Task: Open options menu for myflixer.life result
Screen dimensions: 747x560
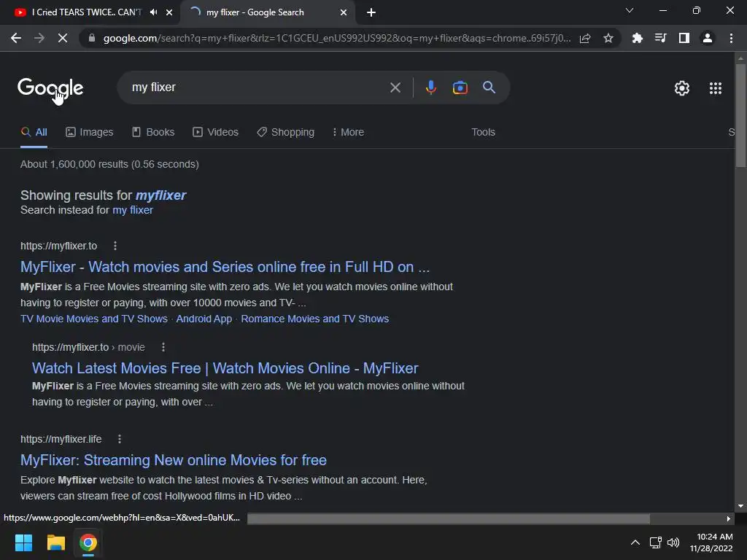Action: (x=120, y=439)
